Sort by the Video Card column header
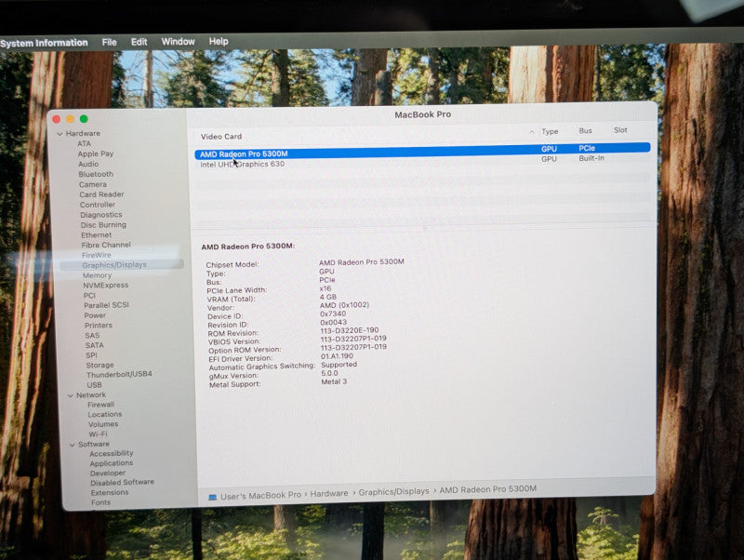The image size is (744, 560). pos(221,137)
